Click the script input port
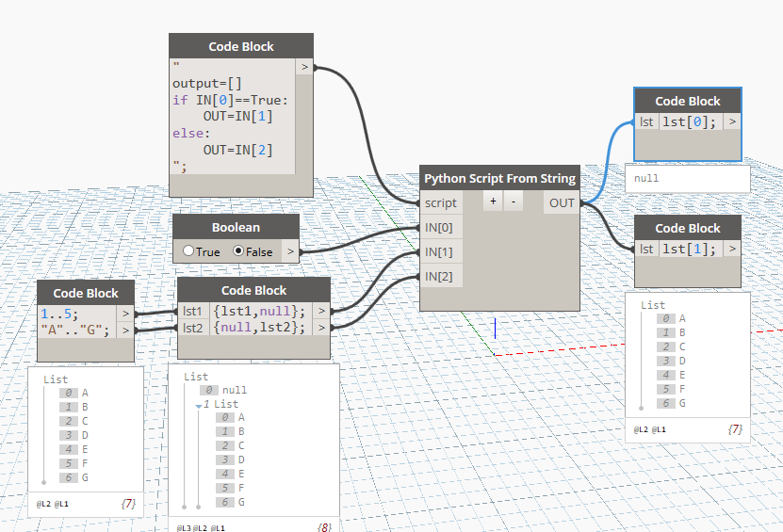The width and height of the screenshot is (783, 532). tap(441, 202)
